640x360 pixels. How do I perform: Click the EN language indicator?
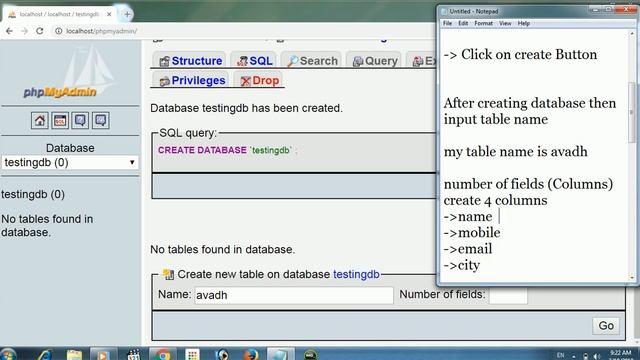click(x=561, y=355)
